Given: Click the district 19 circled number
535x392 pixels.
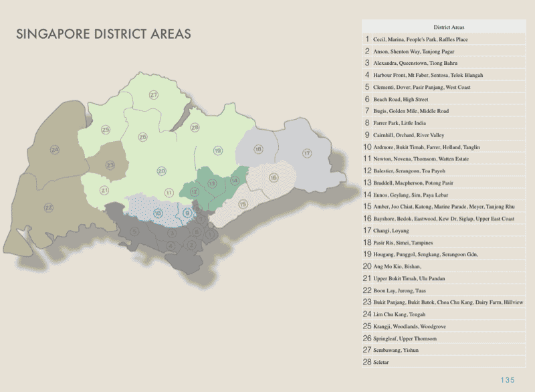Looking at the screenshot, I should tap(217, 151).
